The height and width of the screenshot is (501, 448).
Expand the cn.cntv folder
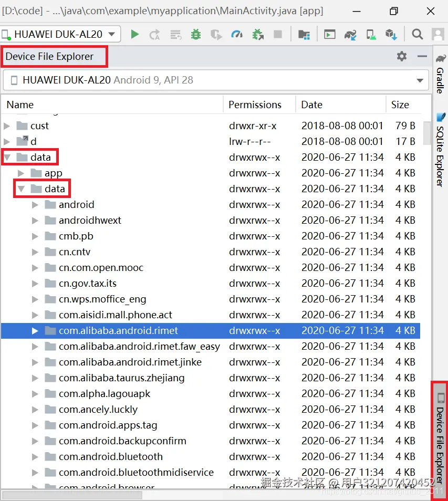coord(35,252)
